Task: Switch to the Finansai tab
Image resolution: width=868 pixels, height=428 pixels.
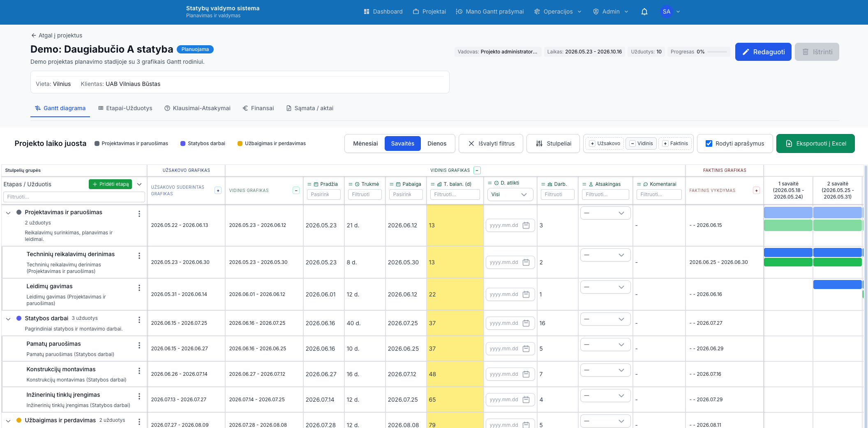Action: click(258, 108)
